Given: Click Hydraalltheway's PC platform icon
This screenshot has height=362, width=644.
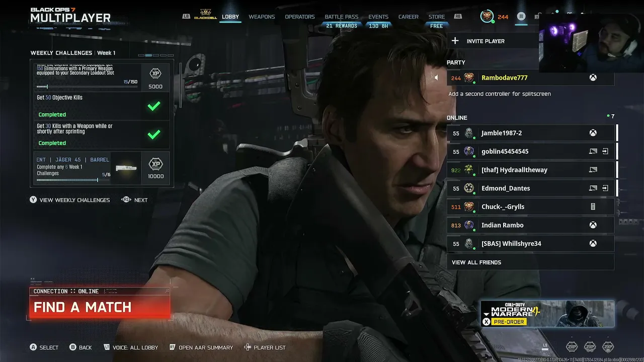Looking at the screenshot, I should pyautogui.click(x=593, y=170).
